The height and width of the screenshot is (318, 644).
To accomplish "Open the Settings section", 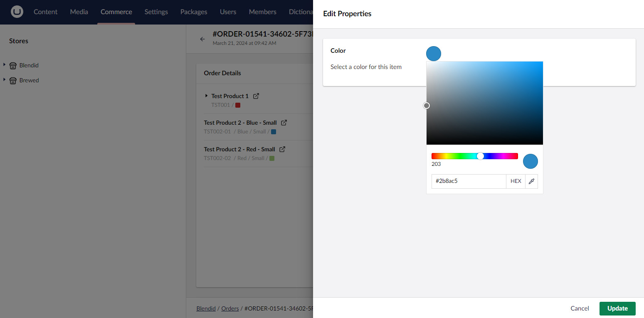I will pos(156,12).
